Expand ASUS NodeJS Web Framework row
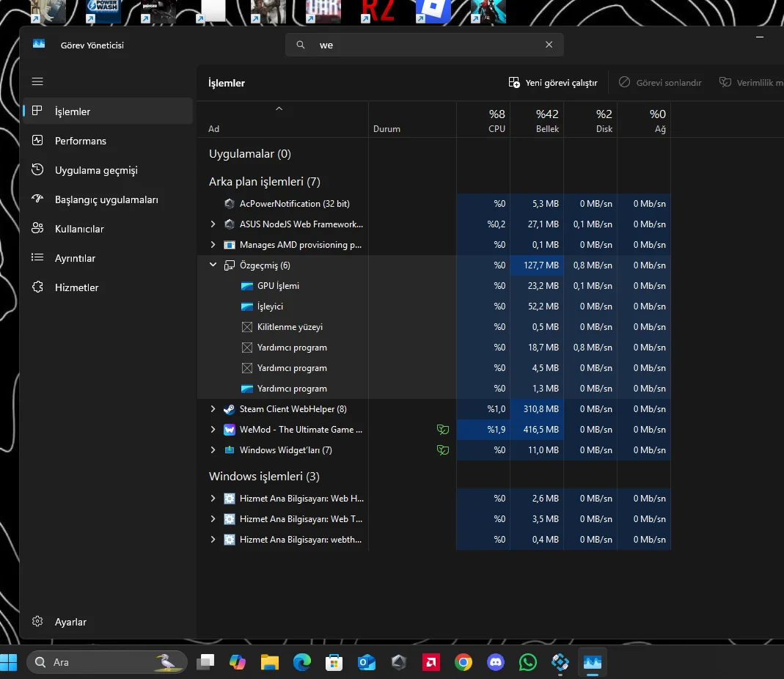Image resolution: width=784 pixels, height=679 pixels. 213,224
